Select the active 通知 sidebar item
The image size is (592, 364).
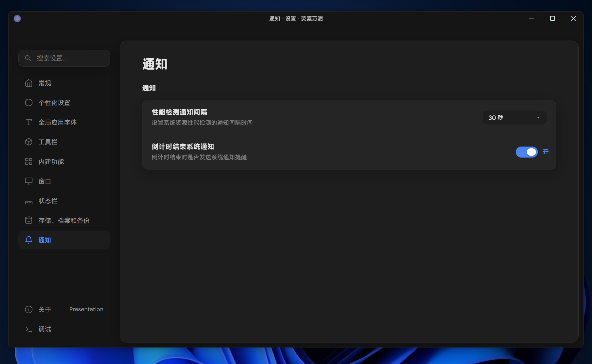click(x=64, y=240)
